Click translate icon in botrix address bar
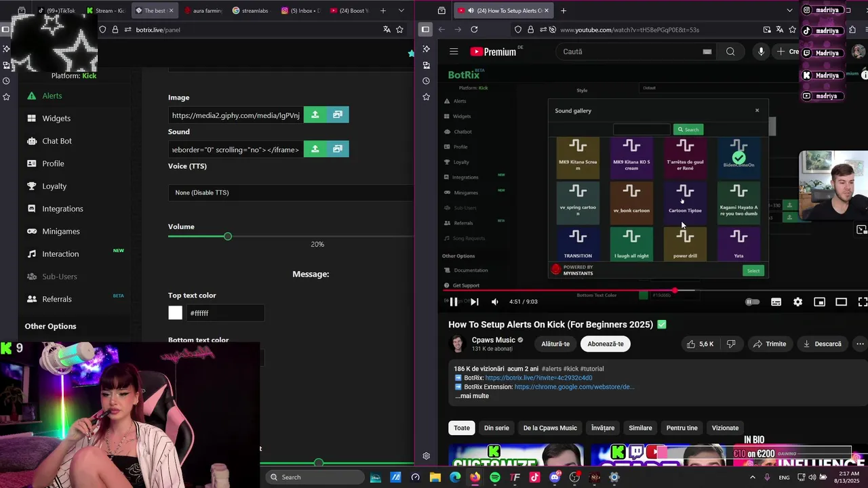 387,29
